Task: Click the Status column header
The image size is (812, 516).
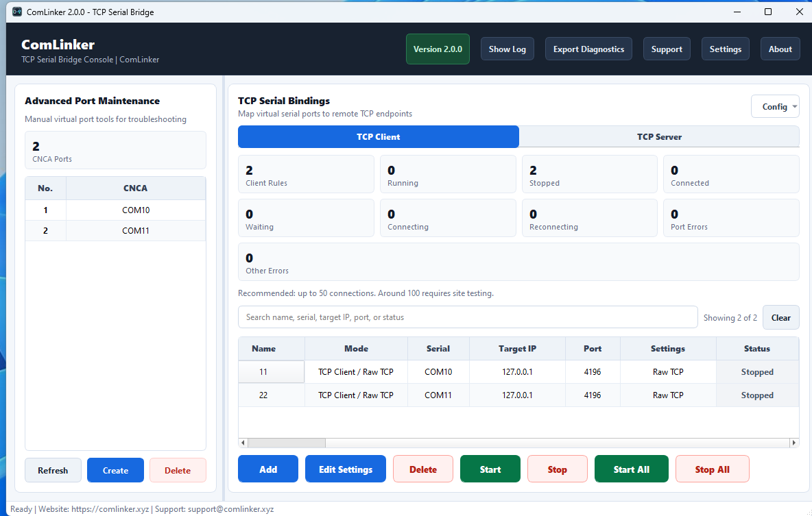Action: [x=757, y=349]
